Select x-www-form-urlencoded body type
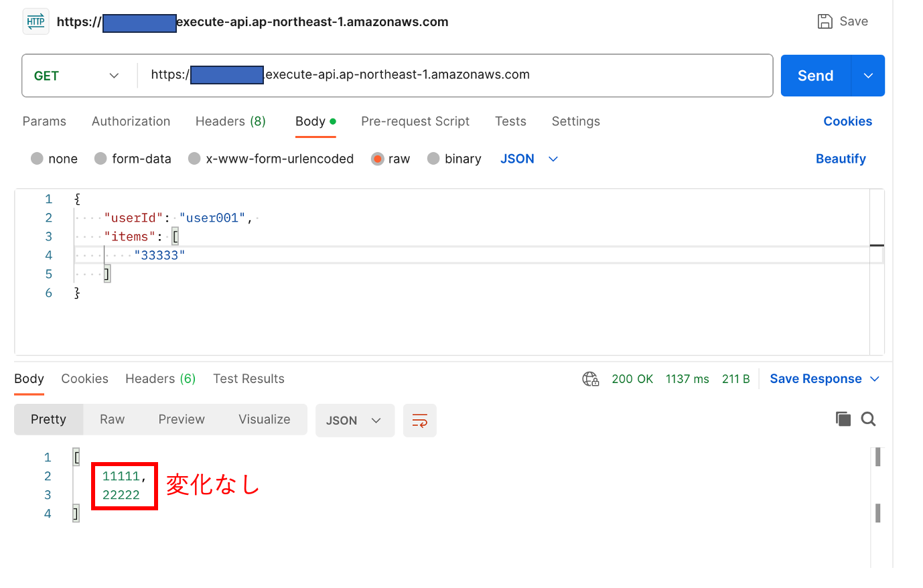Screen dimensions: 923x588 [x=195, y=159]
